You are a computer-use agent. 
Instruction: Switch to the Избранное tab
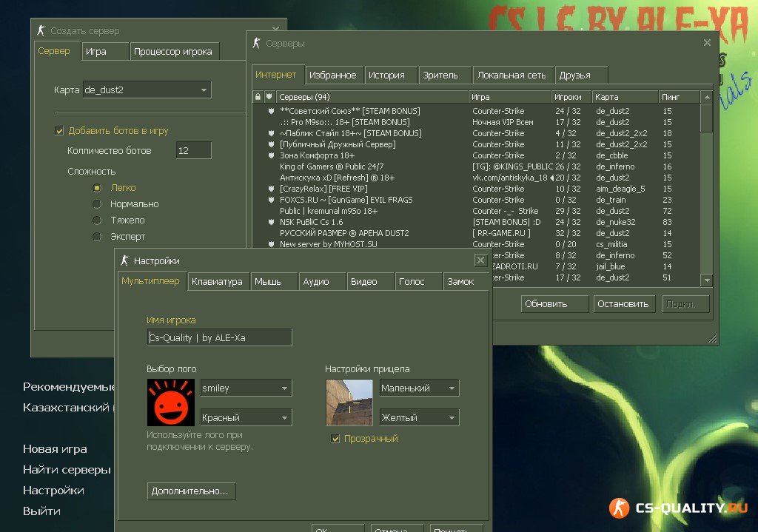point(333,75)
